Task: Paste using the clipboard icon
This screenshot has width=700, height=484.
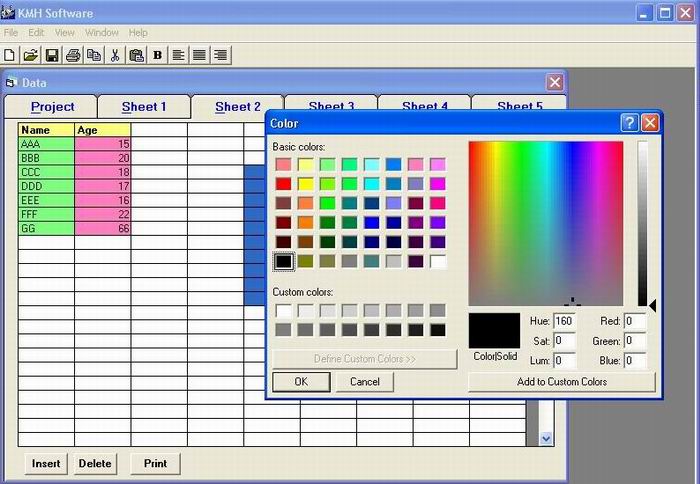Action: 136,55
